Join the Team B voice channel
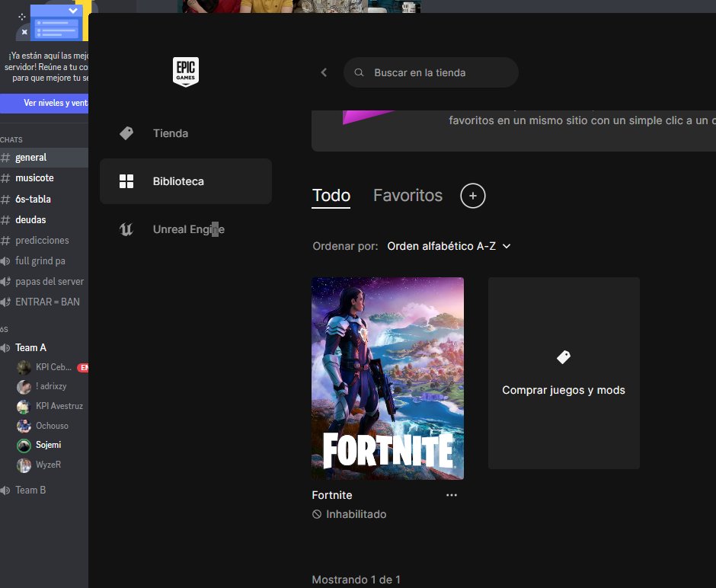 point(44,490)
